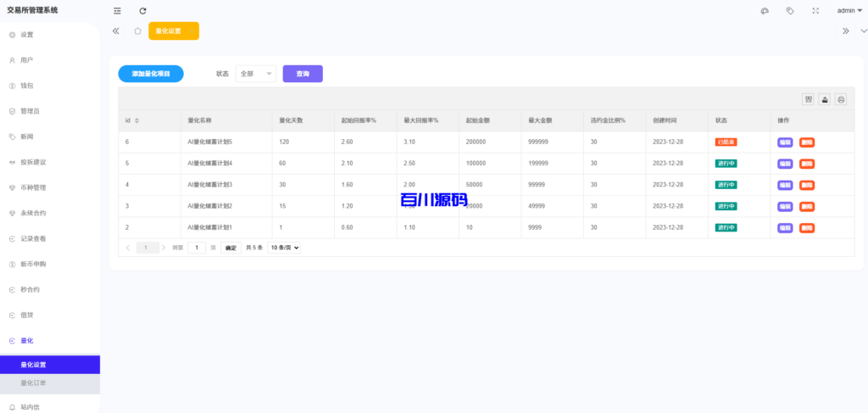
Task: Click the 添加量化项目 button
Action: pyautogui.click(x=151, y=74)
